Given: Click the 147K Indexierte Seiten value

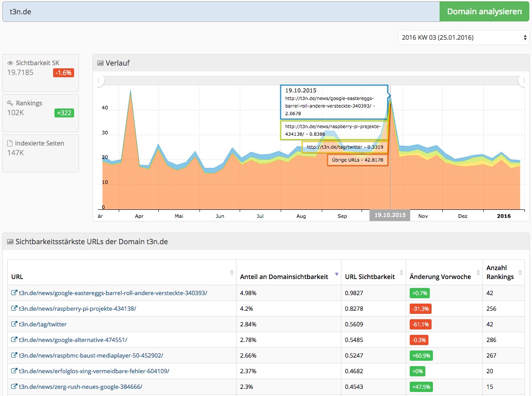Looking at the screenshot, I should (16, 153).
